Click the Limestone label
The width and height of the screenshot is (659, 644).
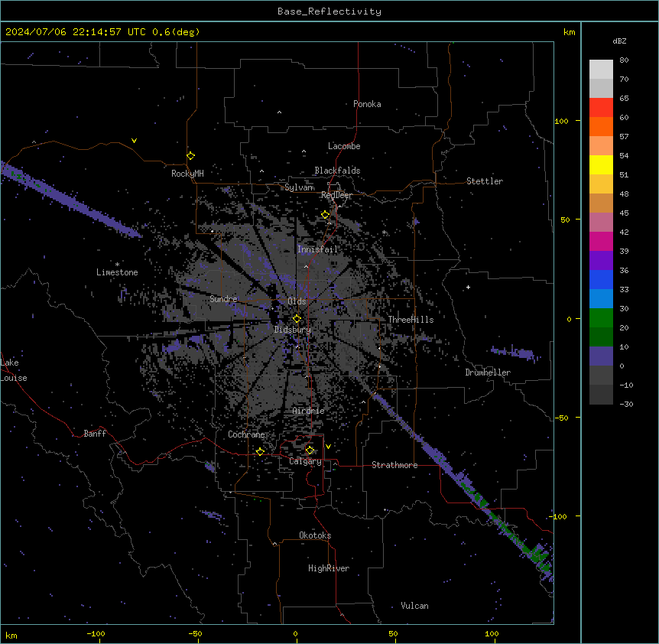(x=117, y=272)
